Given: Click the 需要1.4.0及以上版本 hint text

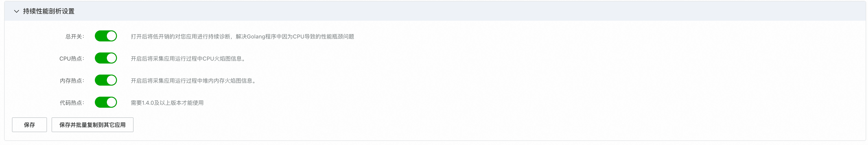Looking at the screenshot, I should (x=167, y=103).
